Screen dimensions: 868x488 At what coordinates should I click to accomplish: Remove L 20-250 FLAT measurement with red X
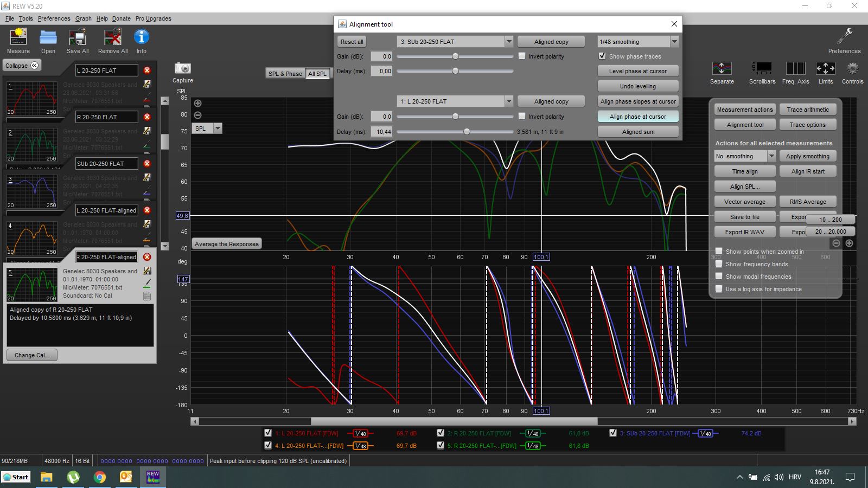tap(147, 70)
